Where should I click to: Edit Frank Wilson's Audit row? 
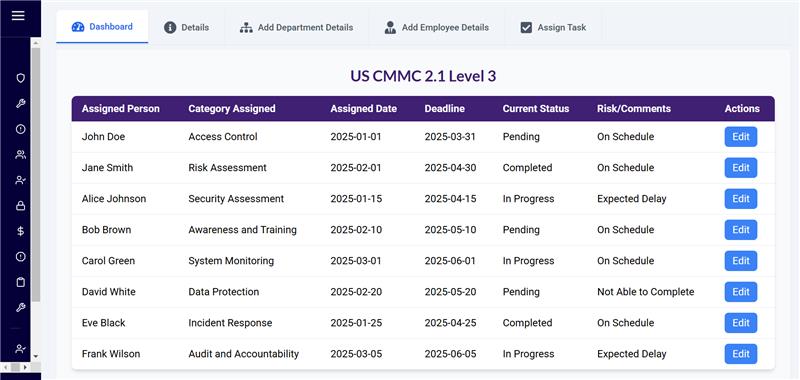point(741,354)
